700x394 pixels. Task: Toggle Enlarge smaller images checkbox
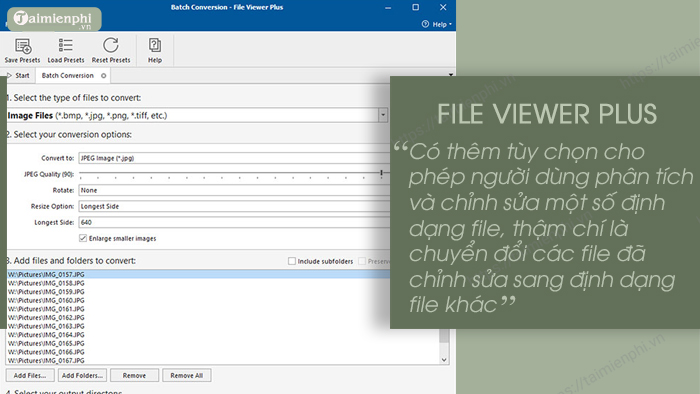[83, 238]
